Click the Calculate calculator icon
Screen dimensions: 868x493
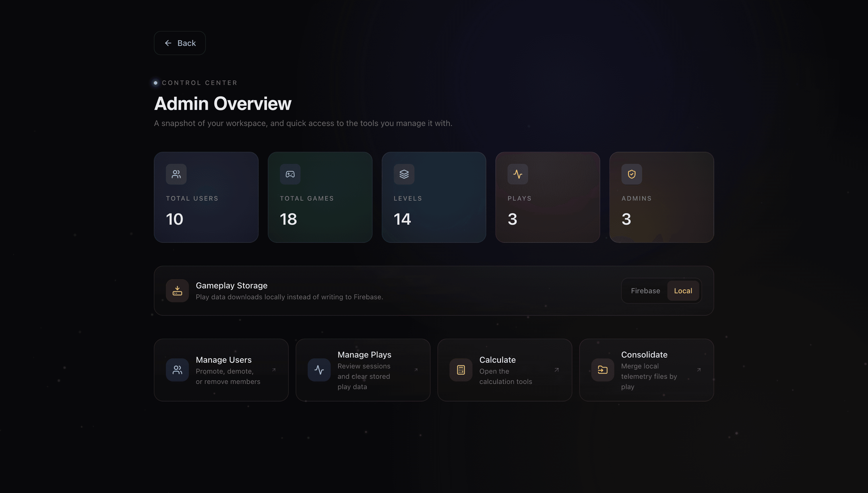click(461, 370)
